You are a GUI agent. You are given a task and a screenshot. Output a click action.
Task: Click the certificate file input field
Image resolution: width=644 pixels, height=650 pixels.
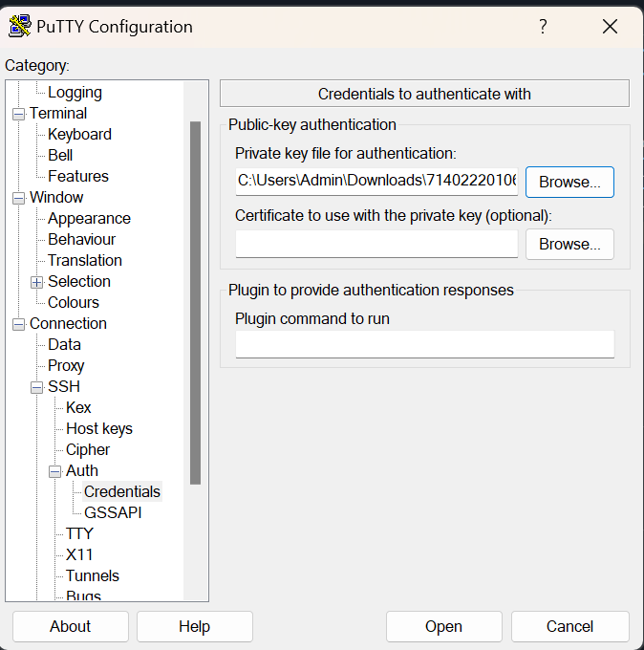click(x=376, y=244)
